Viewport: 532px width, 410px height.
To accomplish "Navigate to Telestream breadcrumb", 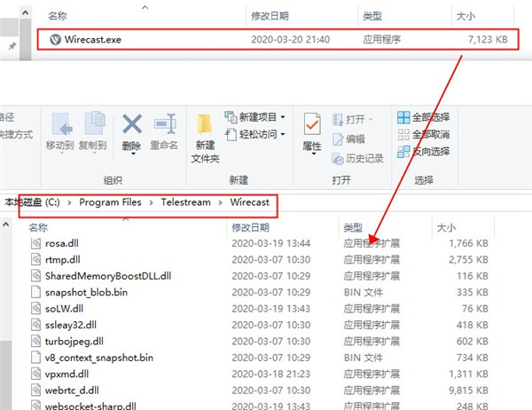I will click(x=185, y=202).
